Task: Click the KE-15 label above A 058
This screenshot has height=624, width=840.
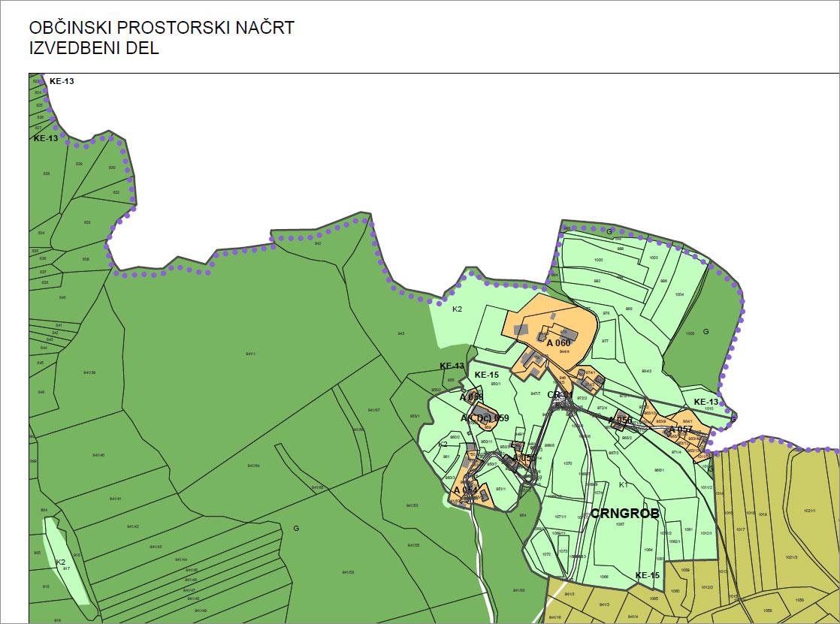Action: pos(486,375)
